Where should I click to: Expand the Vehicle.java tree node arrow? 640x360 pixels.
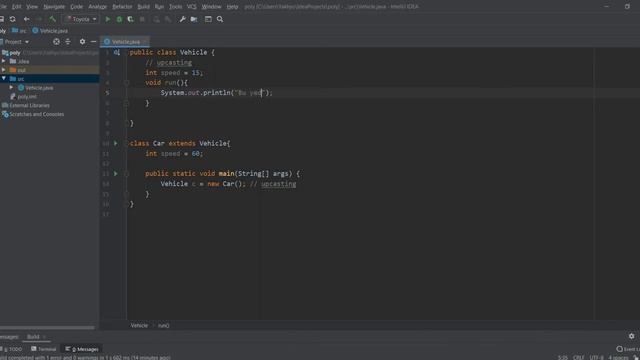coord(11,87)
